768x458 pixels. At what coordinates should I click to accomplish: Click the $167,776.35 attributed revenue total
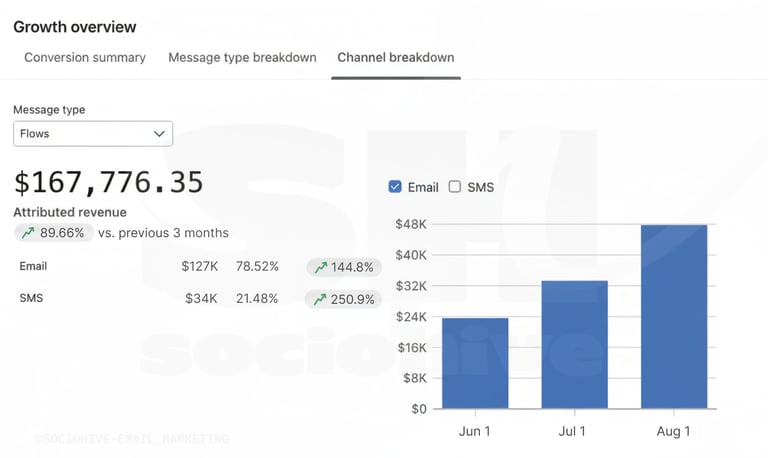point(108,182)
